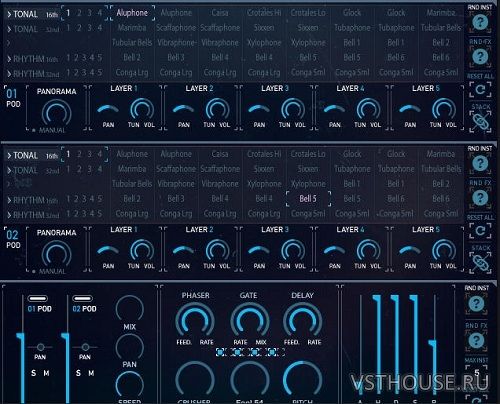Mute the 01 POD mixer channel
This screenshot has width=500, height=404.
point(46,373)
